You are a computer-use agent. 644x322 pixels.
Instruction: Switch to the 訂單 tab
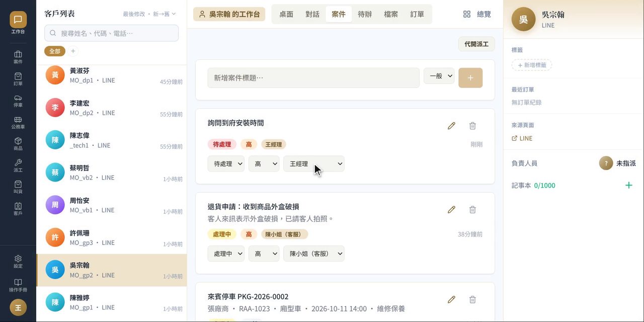coord(417,14)
